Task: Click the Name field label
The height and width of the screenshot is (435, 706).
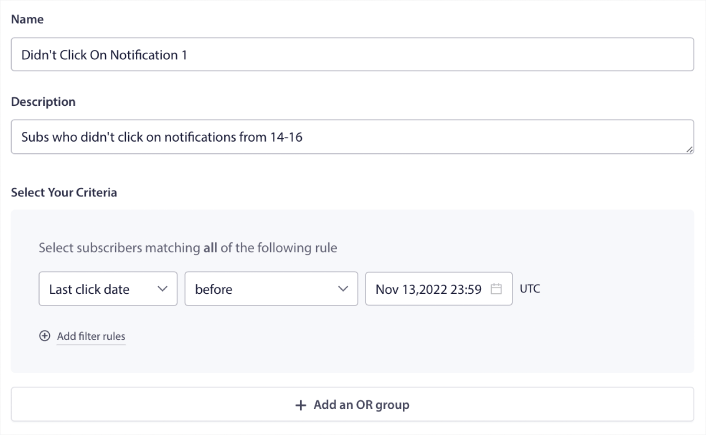Action: click(26, 20)
